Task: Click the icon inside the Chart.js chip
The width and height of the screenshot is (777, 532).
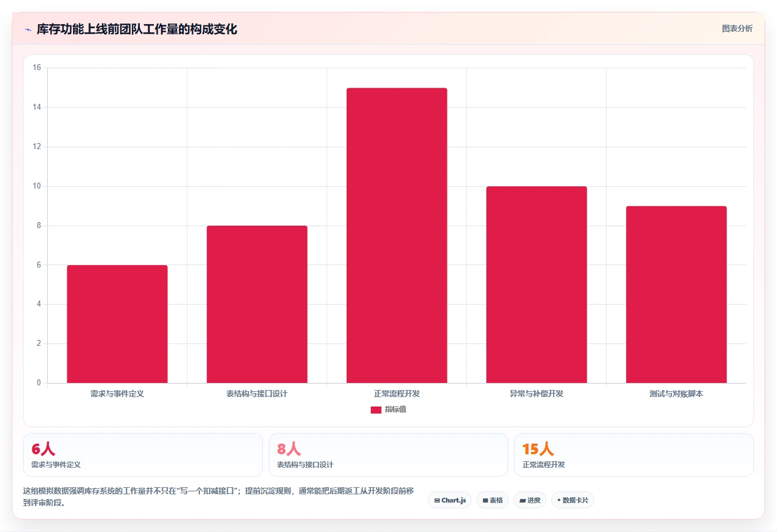Action: 437,500
